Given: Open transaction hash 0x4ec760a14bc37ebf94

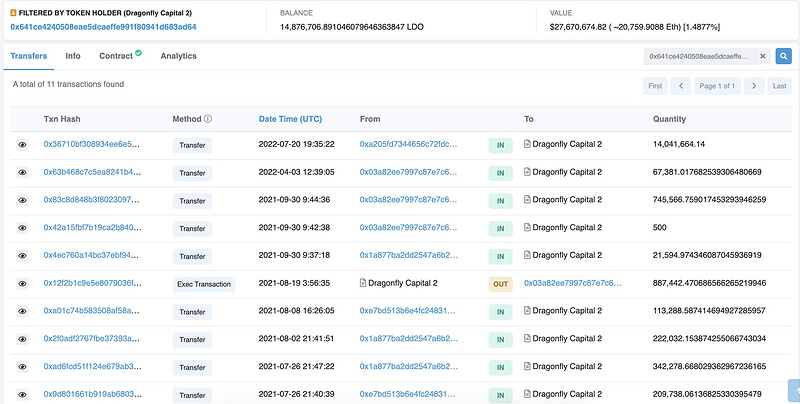Looking at the screenshot, I should click(x=91, y=255).
